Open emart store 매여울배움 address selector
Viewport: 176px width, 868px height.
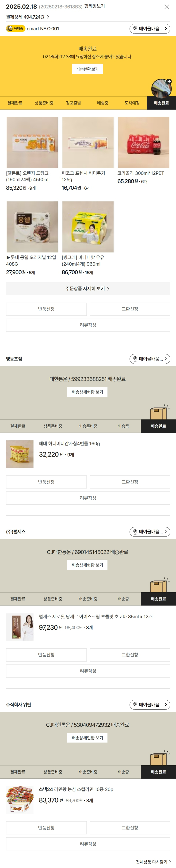point(150,29)
